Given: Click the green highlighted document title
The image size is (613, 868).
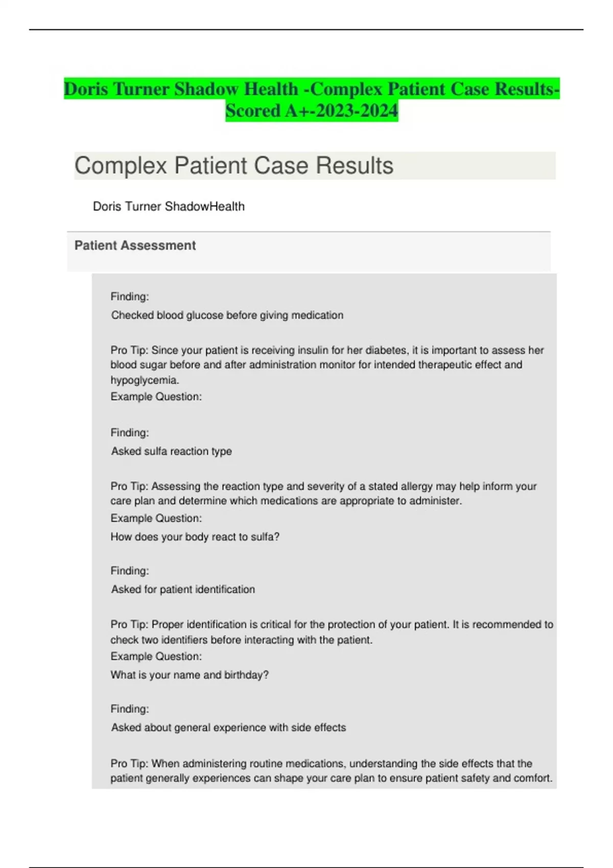Looking at the screenshot, I should tap(312, 89).
